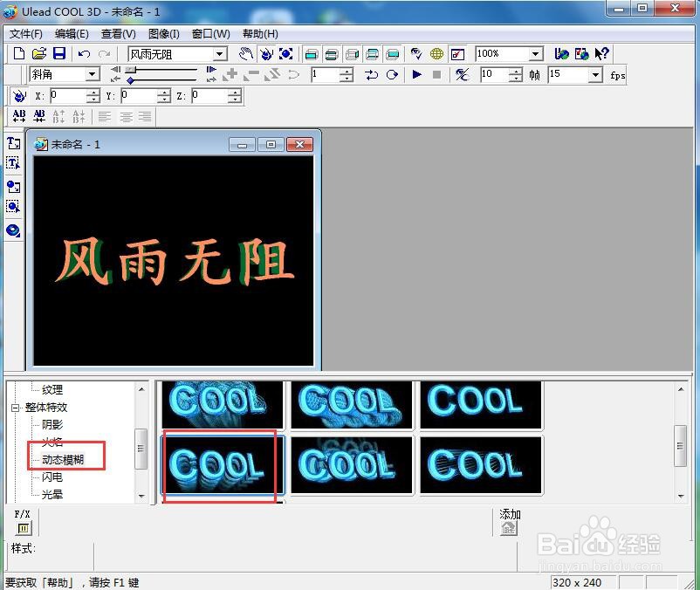Image resolution: width=700 pixels, height=590 pixels.
Task: Click the current frame number field
Action: [x=325, y=74]
